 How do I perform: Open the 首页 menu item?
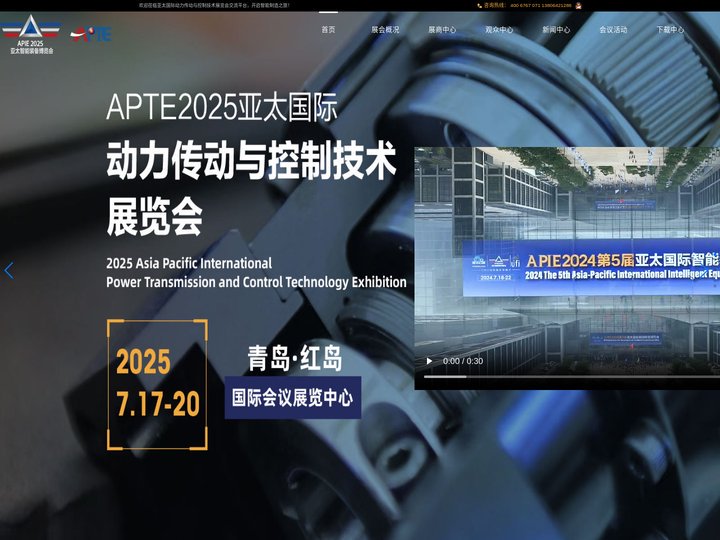pos(328,29)
